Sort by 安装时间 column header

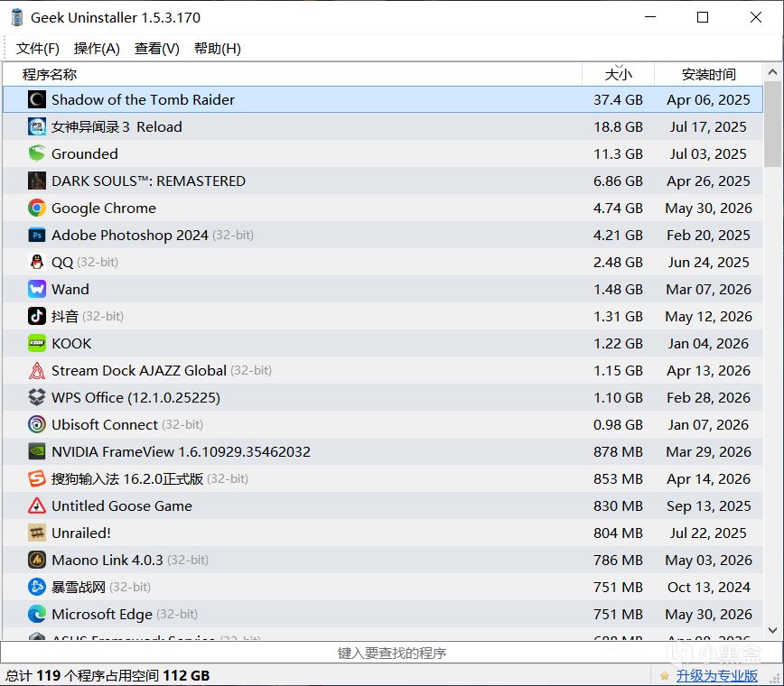(x=708, y=74)
